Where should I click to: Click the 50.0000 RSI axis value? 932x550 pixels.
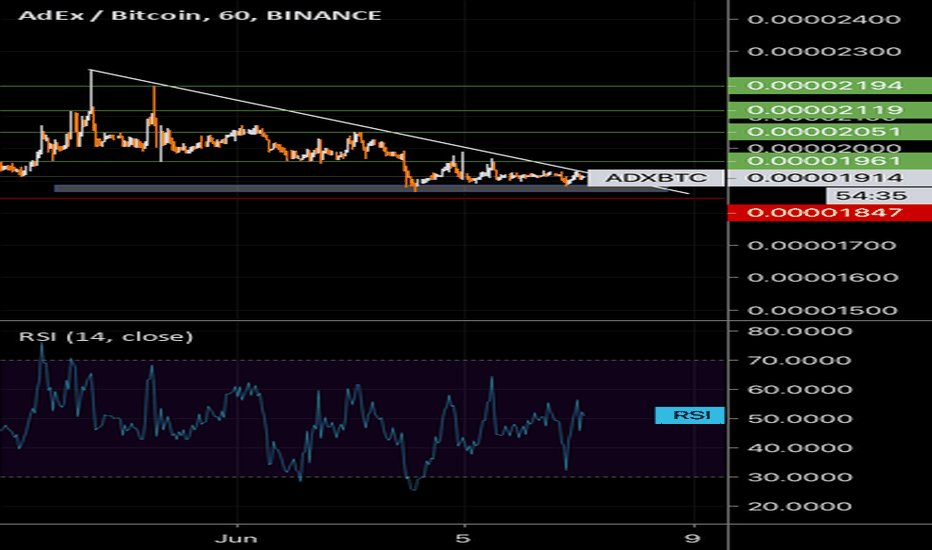[799, 419]
